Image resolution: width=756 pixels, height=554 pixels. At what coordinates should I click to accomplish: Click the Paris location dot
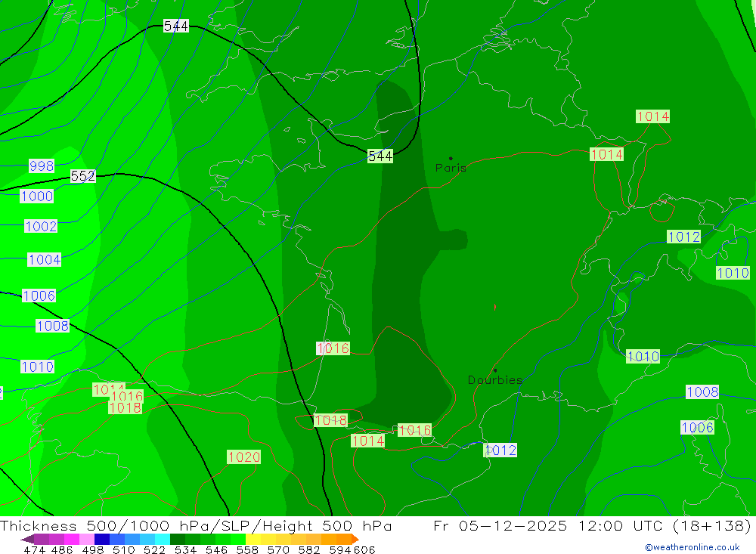(451, 158)
